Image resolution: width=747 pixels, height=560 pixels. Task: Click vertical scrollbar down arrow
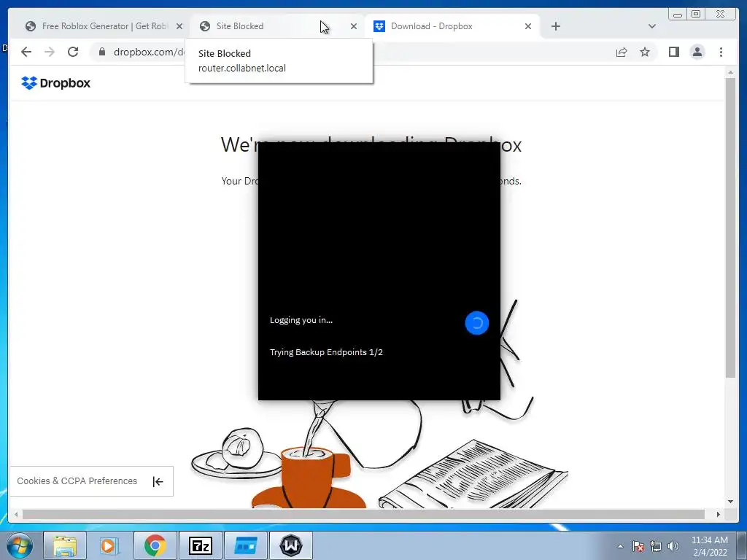pyautogui.click(x=730, y=502)
